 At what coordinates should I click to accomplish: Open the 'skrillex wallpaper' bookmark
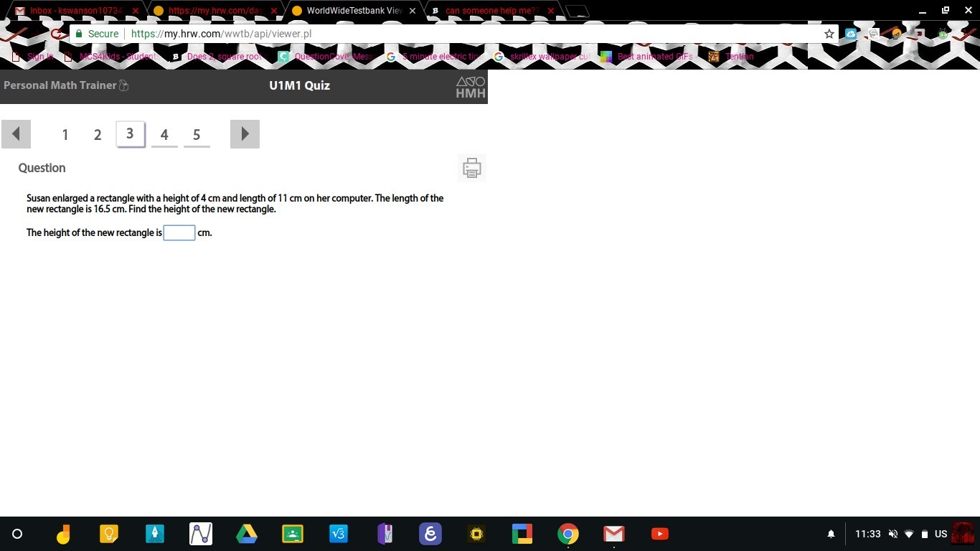[542, 57]
